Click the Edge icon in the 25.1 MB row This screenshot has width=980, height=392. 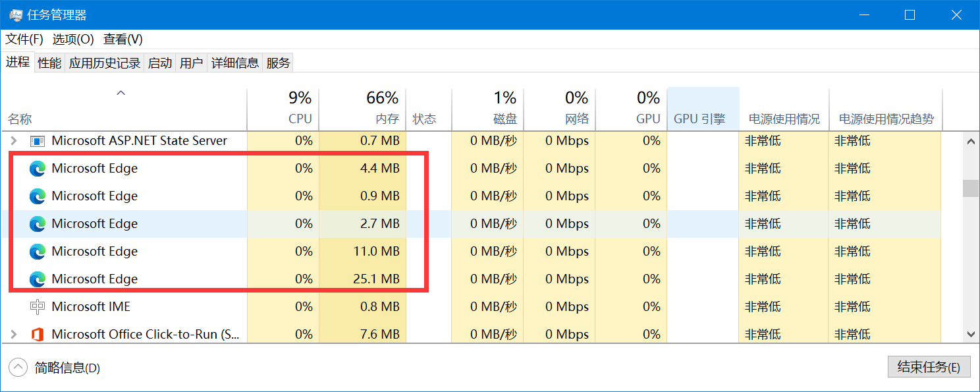coord(38,279)
